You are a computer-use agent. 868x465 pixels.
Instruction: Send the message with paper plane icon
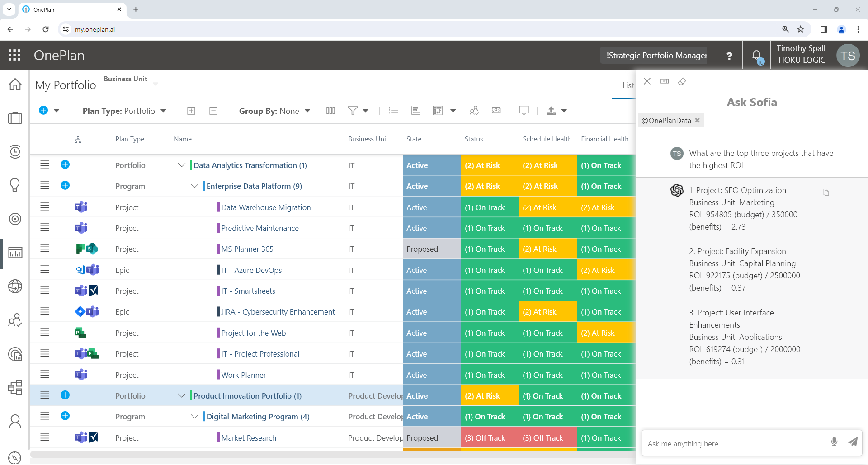tap(853, 442)
